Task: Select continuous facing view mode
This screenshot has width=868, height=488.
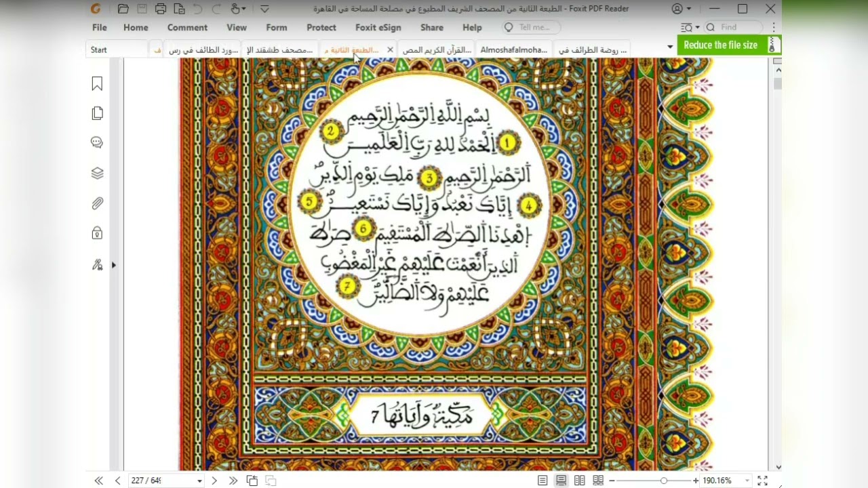Action: [x=598, y=481]
